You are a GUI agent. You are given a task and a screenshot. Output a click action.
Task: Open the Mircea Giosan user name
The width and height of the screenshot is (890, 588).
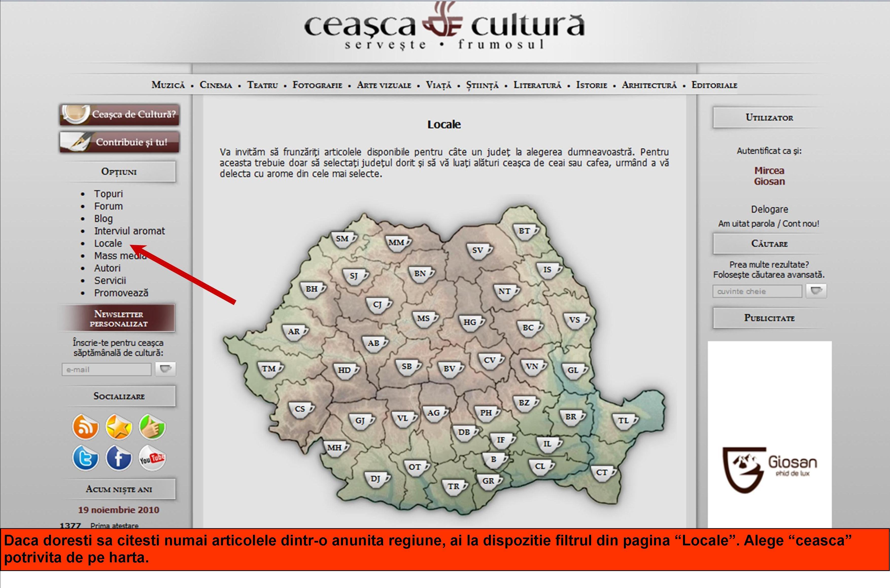point(769,176)
